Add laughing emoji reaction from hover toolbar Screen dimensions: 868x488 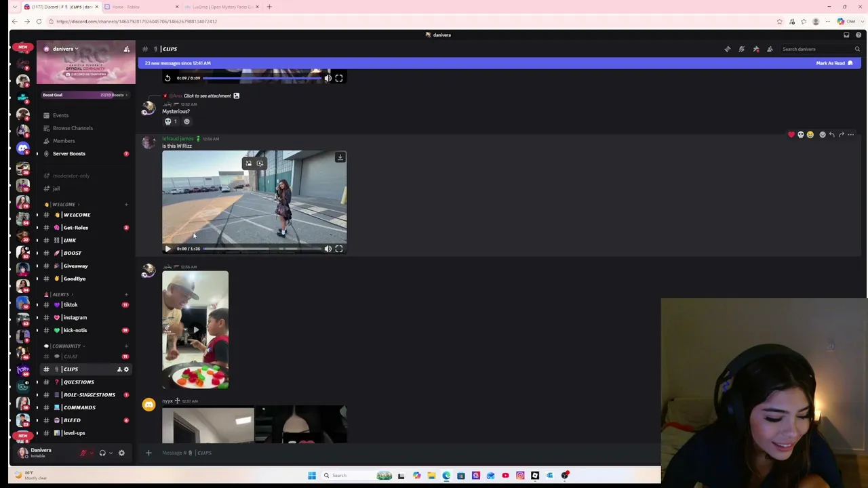(x=810, y=135)
